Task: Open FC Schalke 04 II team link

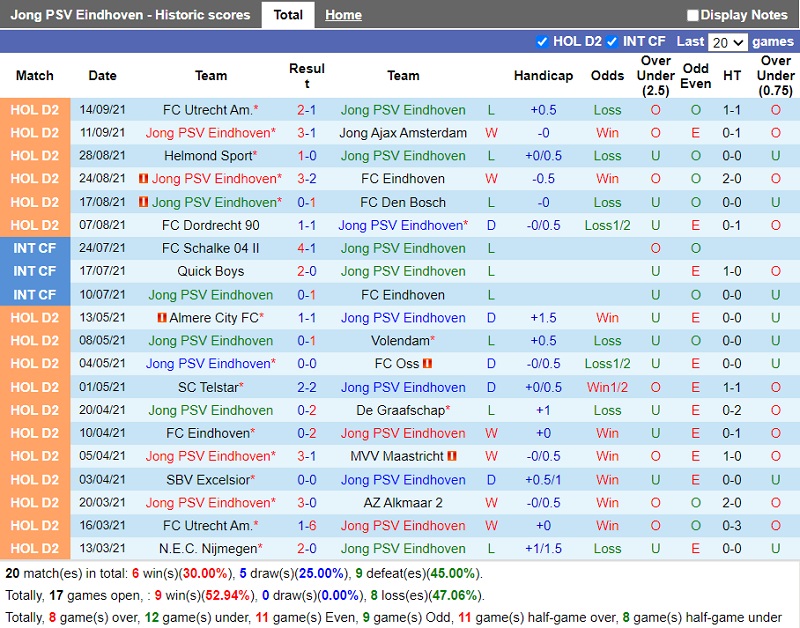Action: [x=211, y=248]
